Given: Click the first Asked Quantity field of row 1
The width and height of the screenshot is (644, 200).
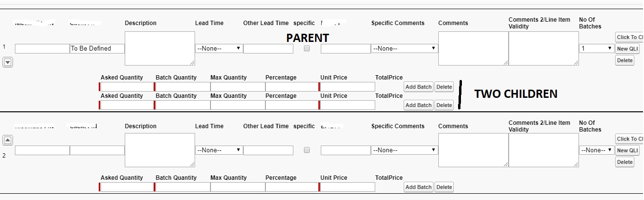Looking at the screenshot, I should [x=127, y=87].
